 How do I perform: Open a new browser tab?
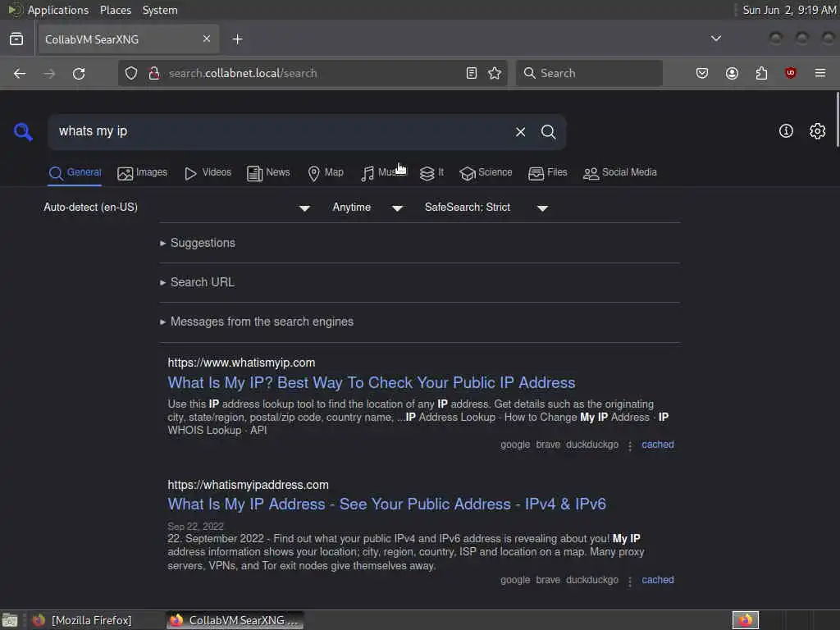coord(237,39)
